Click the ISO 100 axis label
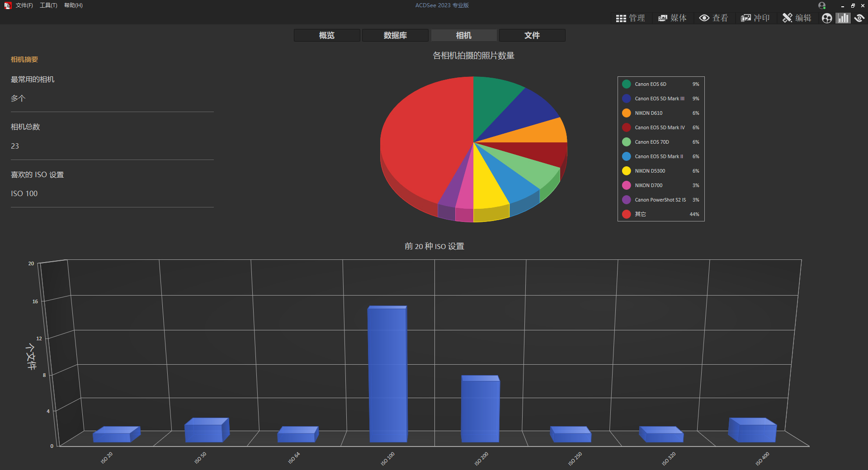This screenshot has height=470, width=868. click(x=388, y=459)
